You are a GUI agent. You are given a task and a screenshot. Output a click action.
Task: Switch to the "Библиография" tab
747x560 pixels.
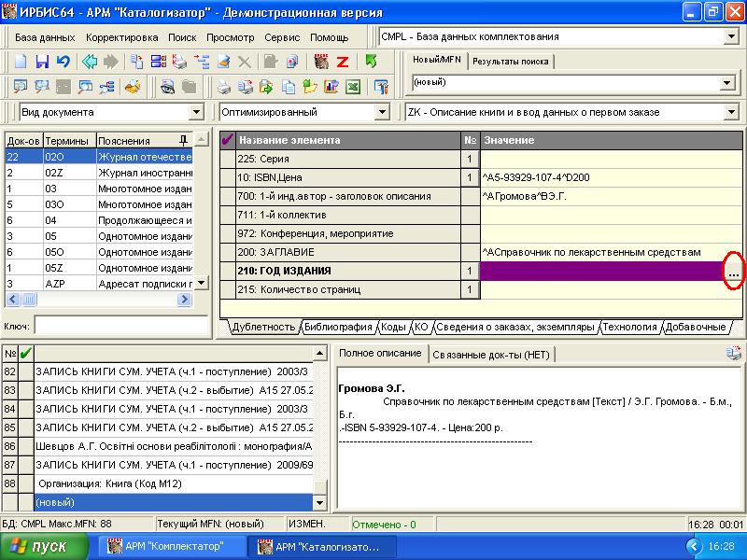click(337, 327)
